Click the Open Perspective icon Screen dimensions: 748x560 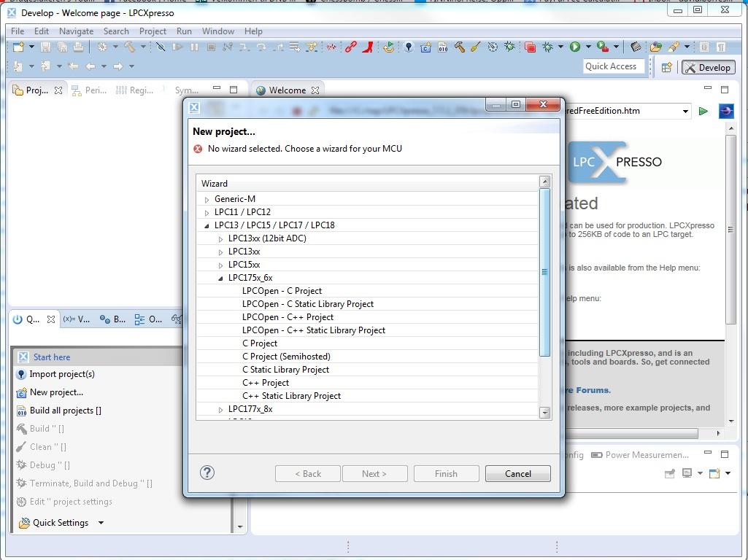[666, 67]
